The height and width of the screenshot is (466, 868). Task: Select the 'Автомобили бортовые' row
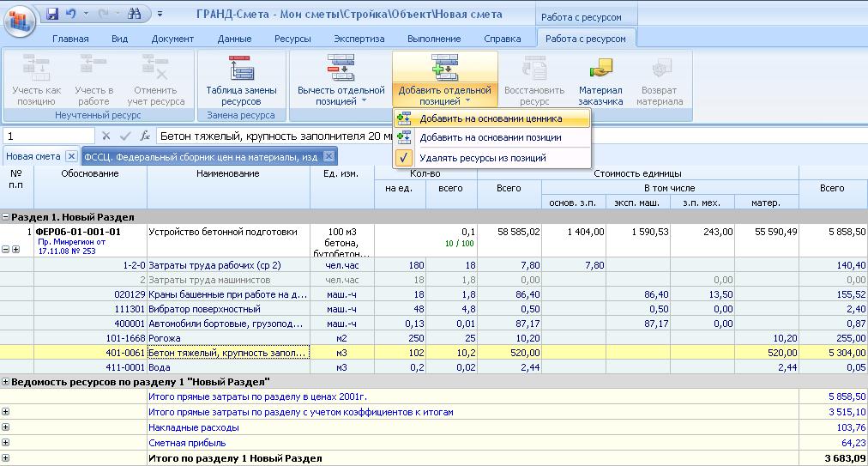[x=434, y=324]
